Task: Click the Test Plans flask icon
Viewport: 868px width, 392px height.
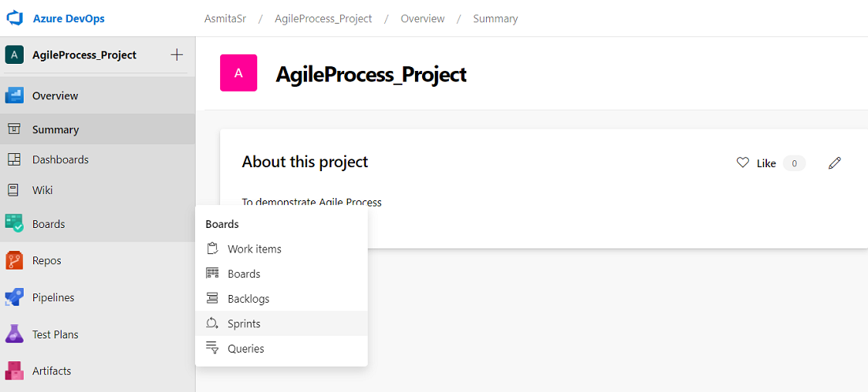Action: pyautogui.click(x=14, y=334)
